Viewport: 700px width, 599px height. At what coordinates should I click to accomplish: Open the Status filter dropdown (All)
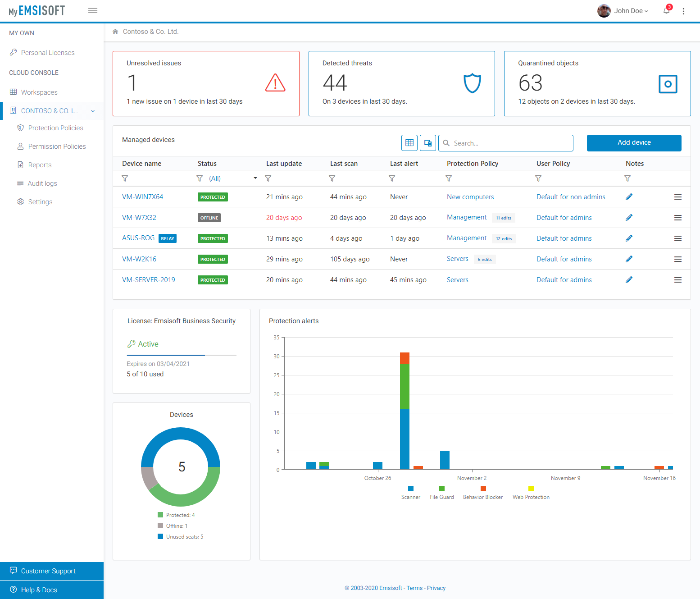tap(233, 178)
